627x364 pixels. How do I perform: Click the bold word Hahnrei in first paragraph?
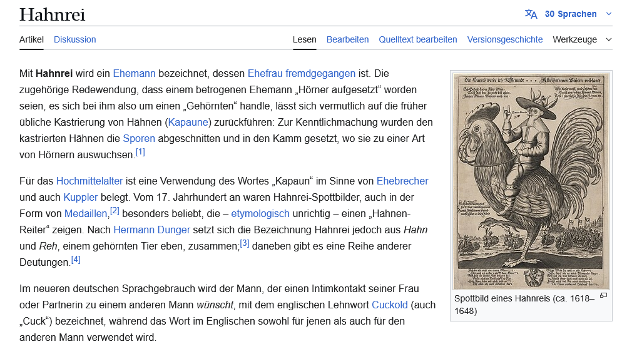coord(54,74)
